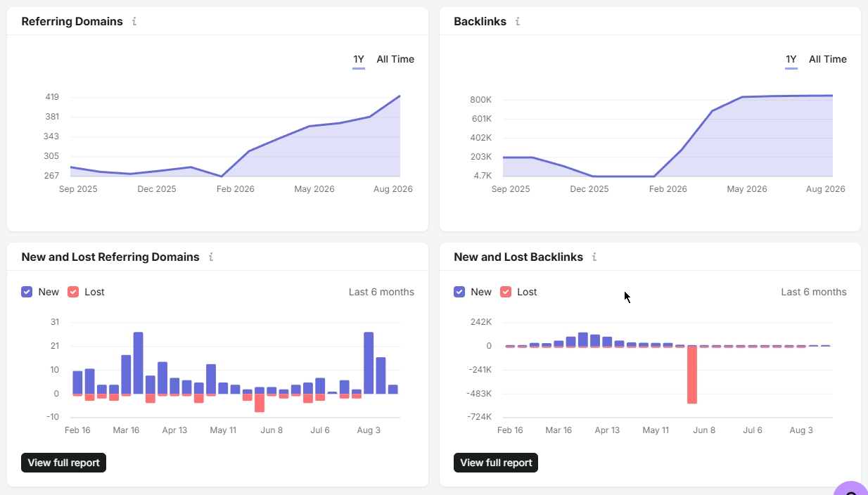Open full report for New and Lost Backlinks
This screenshot has width=868, height=495.
coord(496,463)
